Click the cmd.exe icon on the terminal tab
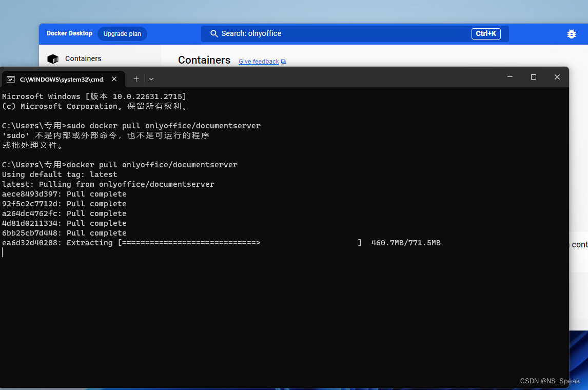 [11, 79]
